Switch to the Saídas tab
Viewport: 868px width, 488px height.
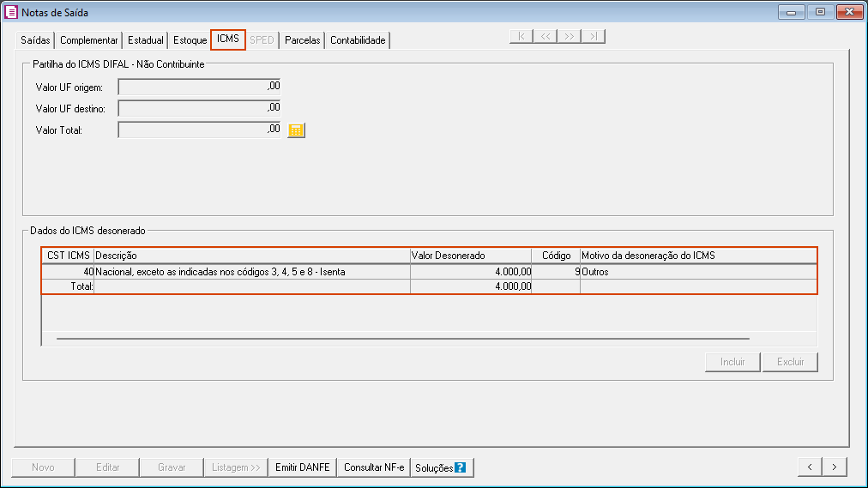pyautogui.click(x=36, y=40)
